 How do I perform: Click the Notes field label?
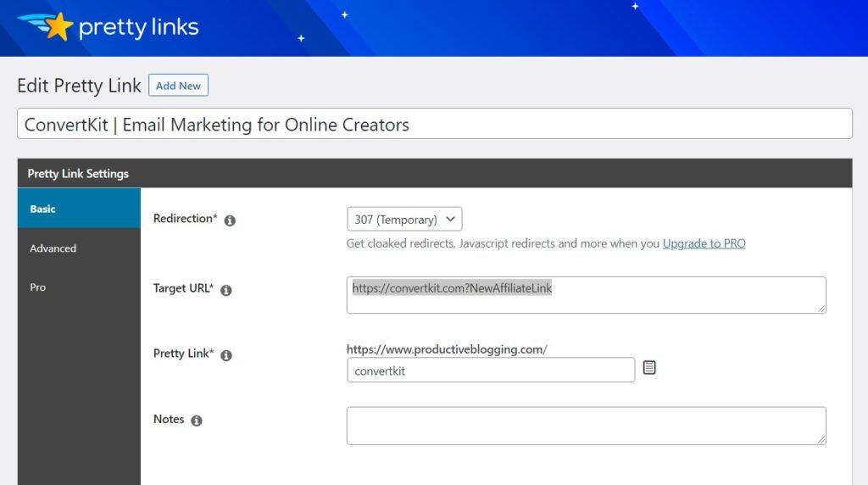click(169, 419)
